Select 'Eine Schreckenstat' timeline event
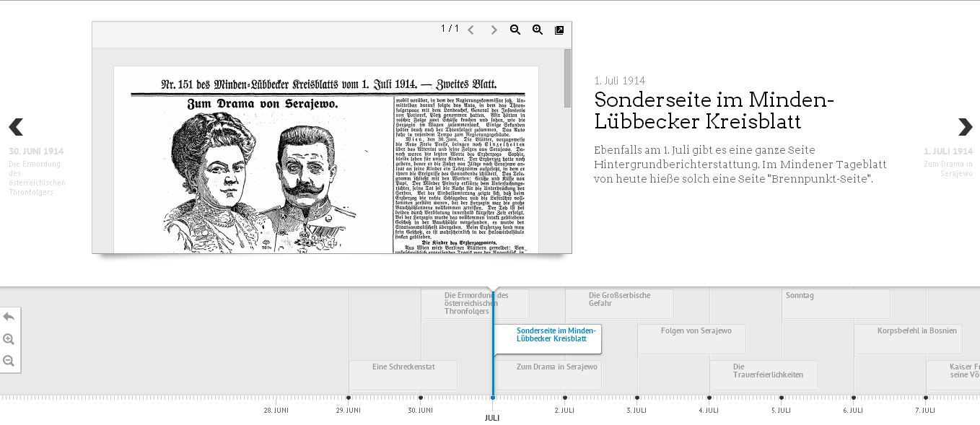Viewport: 980px width, 425px height. (403, 375)
